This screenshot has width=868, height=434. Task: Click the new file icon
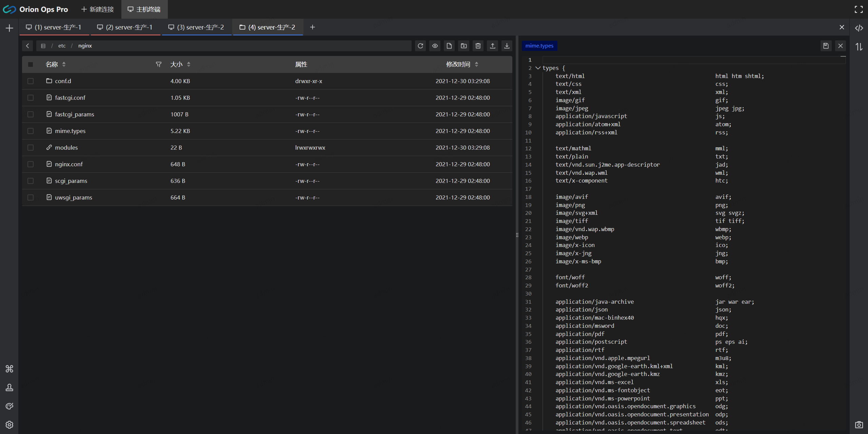449,46
